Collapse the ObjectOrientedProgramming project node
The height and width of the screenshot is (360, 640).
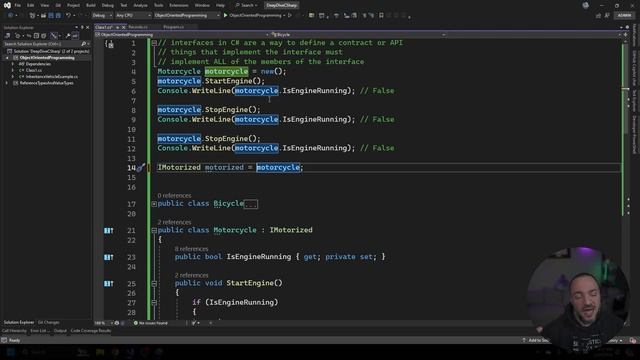(x=7, y=58)
